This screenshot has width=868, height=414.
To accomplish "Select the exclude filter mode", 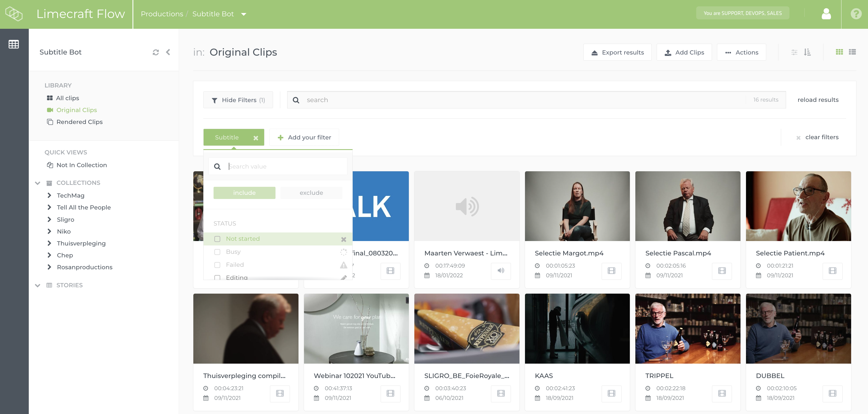I will (311, 193).
